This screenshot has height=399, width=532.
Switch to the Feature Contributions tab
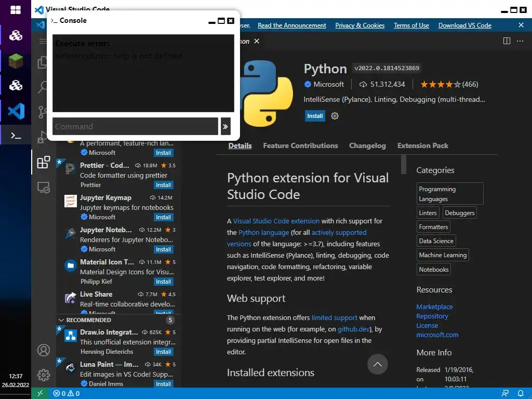click(300, 145)
